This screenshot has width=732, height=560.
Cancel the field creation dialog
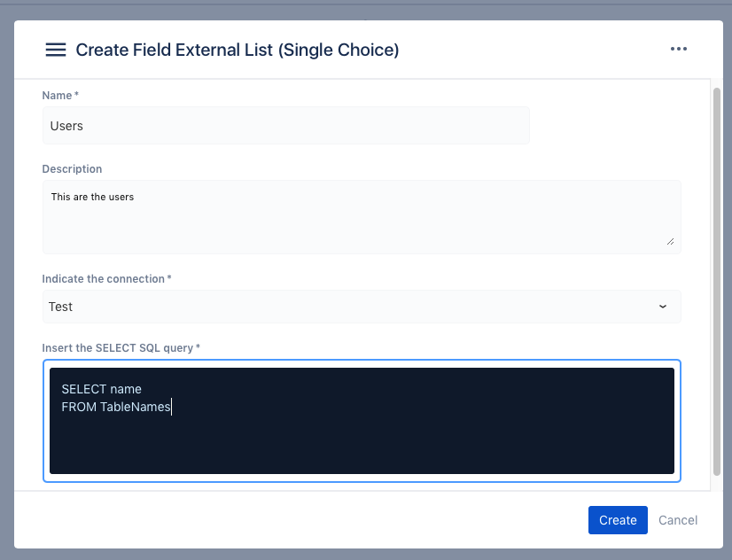[678, 520]
